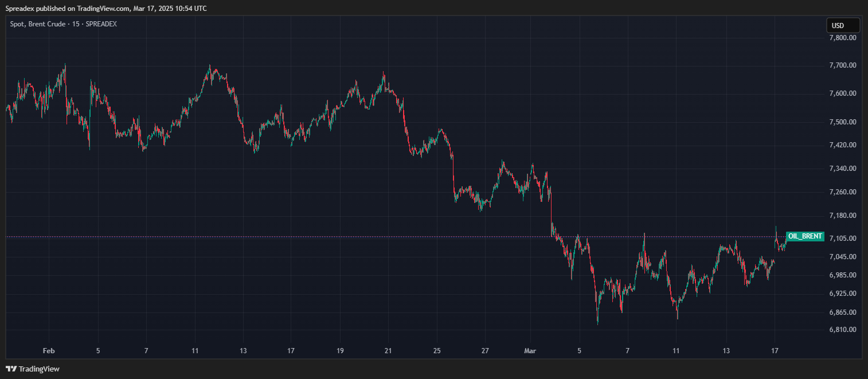Click the '13' date label after Mar

tap(726, 351)
